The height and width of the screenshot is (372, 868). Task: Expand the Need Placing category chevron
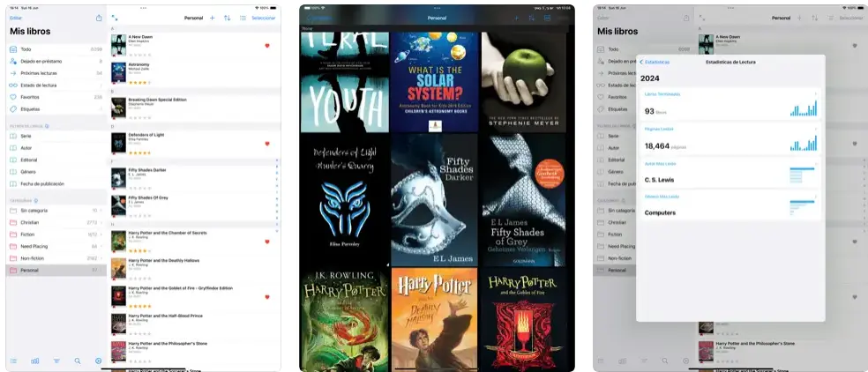[101, 246]
